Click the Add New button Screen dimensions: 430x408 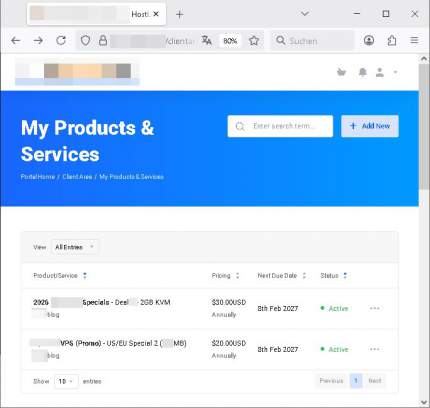pyautogui.click(x=370, y=126)
